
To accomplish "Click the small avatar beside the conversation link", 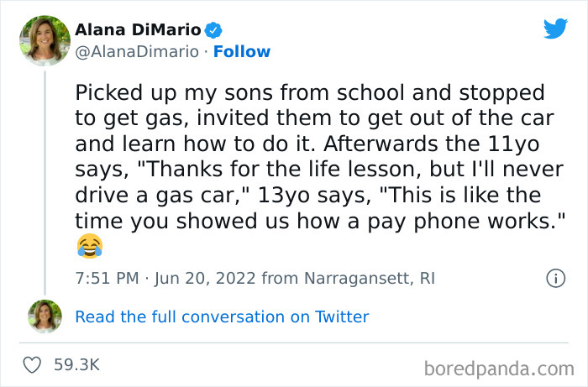I will 45,316.
